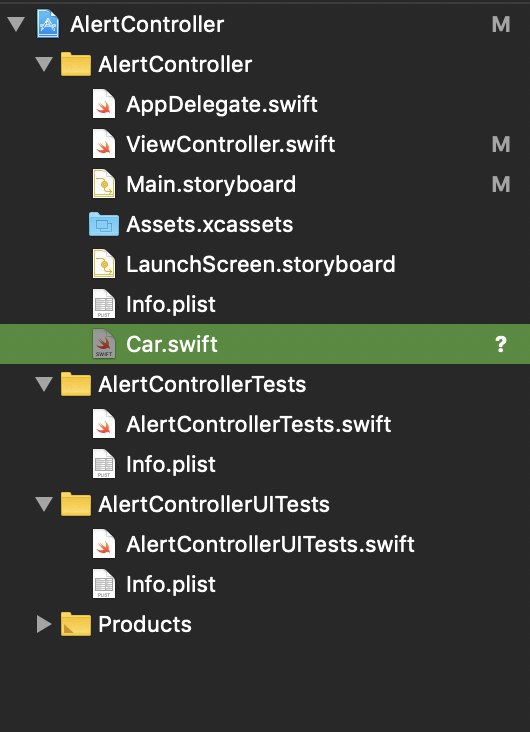Expand the Products folder
Viewport: 530px width, 732px height.
tap(44, 624)
